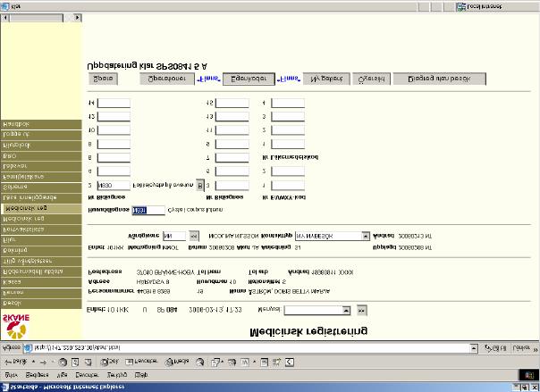Select Logga ut in the sidebar
The height and width of the screenshot is (392, 540).
click(41, 135)
